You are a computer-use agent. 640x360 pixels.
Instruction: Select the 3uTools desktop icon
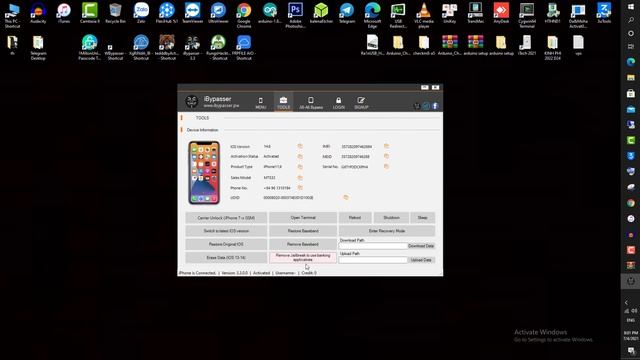tap(604, 13)
